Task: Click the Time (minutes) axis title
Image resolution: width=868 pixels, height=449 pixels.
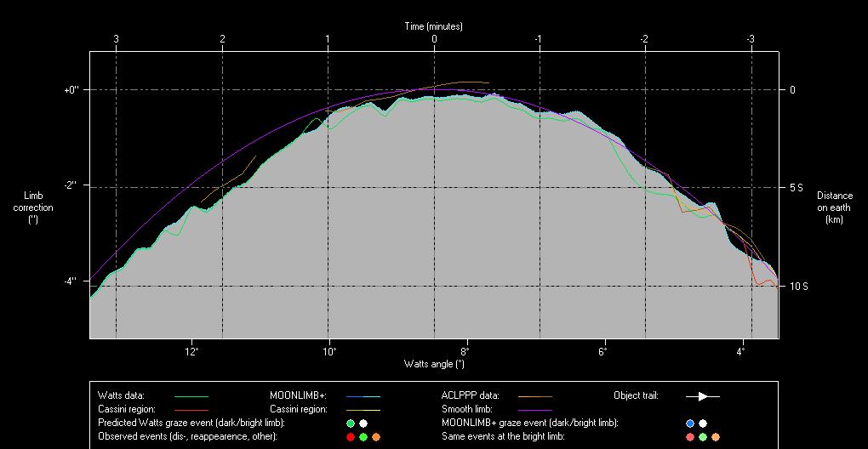Action: coord(434,26)
